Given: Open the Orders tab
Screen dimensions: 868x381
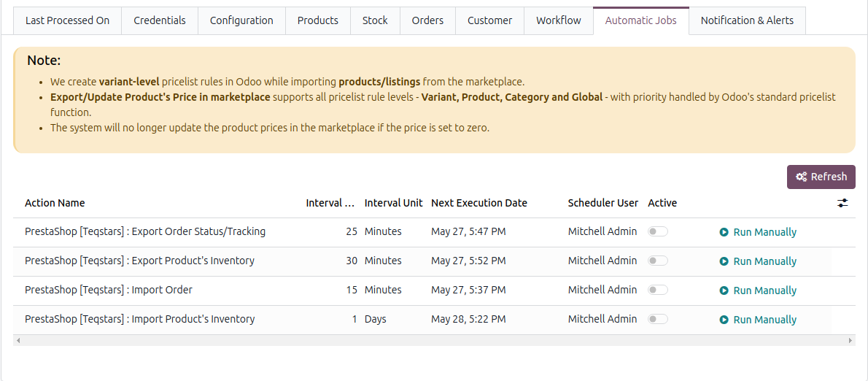Looking at the screenshot, I should pos(427,20).
